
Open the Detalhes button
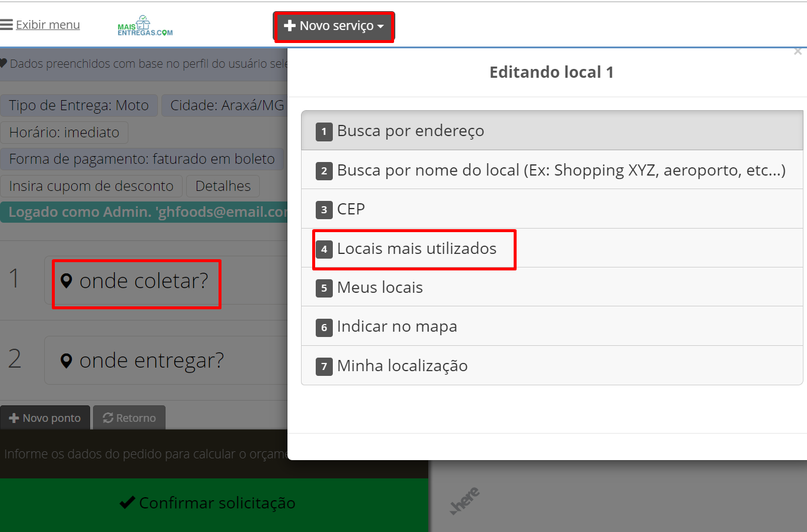[223, 186]
